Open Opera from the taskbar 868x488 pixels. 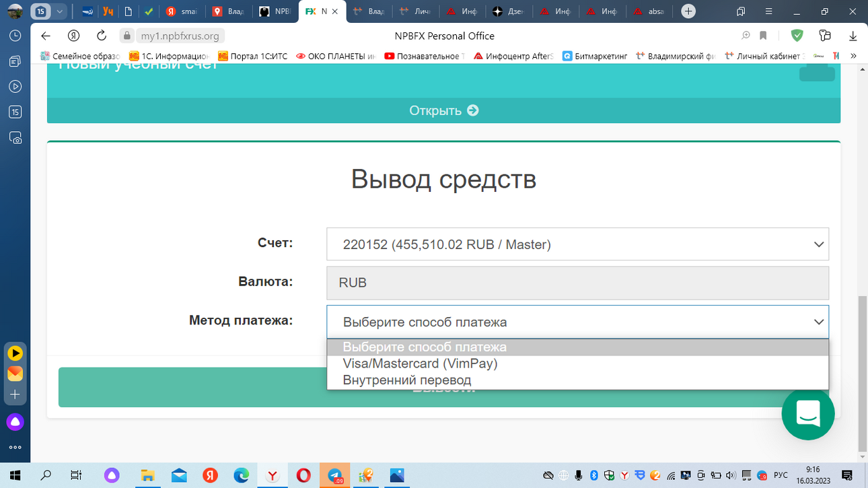pyautogui.click(x=303, y=475)
